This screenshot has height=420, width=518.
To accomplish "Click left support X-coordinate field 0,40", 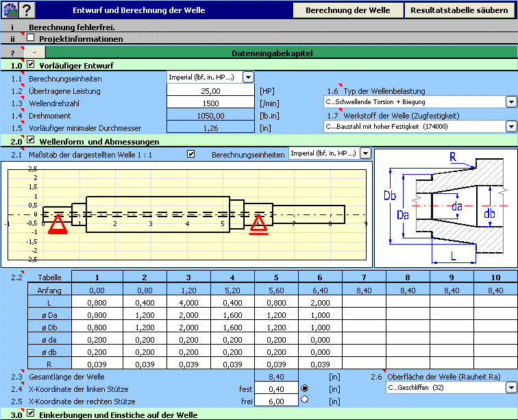I will tap(276, 388).
